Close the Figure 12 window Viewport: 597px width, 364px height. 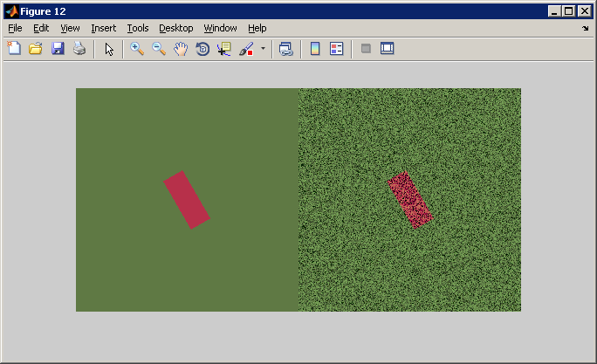(x=585, y=11)
